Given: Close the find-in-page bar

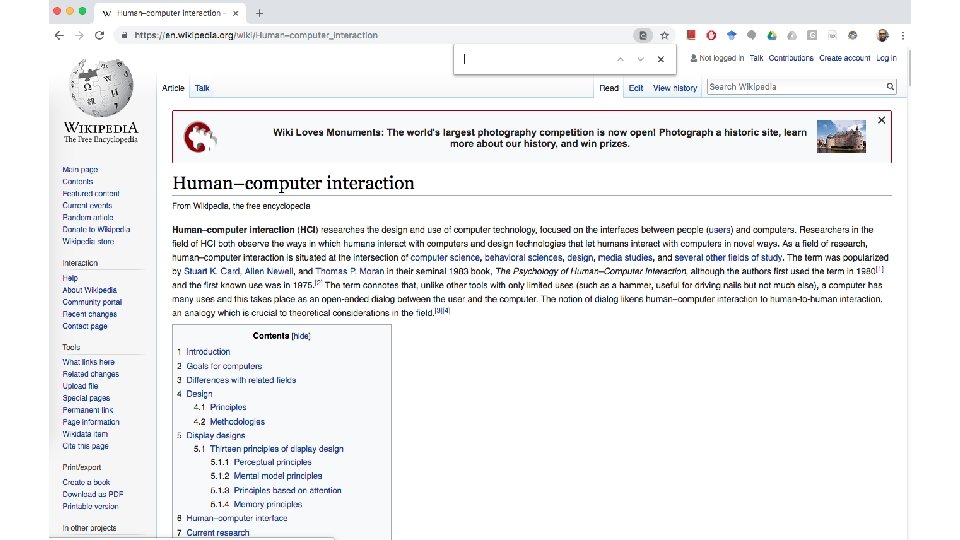Looking at the screenshot, I should [x=661, y=59].
